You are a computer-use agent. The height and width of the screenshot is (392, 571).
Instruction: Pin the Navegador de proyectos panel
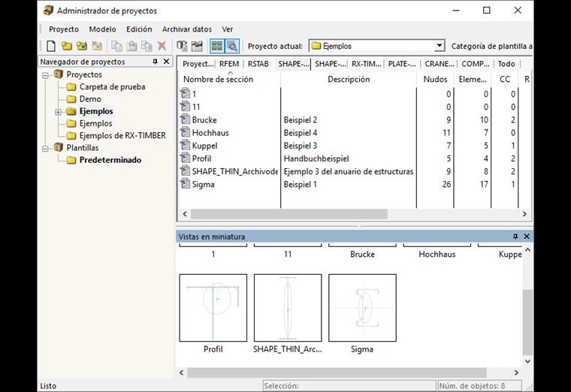(155, 62)
